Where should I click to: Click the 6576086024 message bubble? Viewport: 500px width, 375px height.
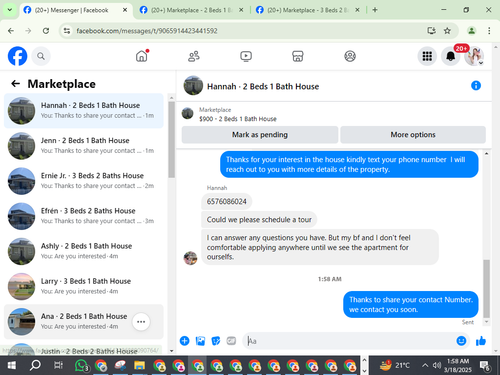227,202
